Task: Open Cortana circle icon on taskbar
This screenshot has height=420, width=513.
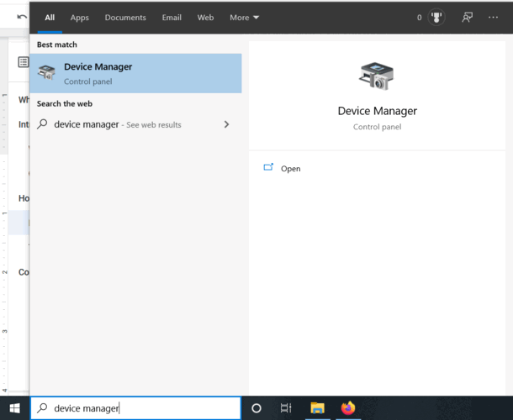Action: click(x=256, y=408)
